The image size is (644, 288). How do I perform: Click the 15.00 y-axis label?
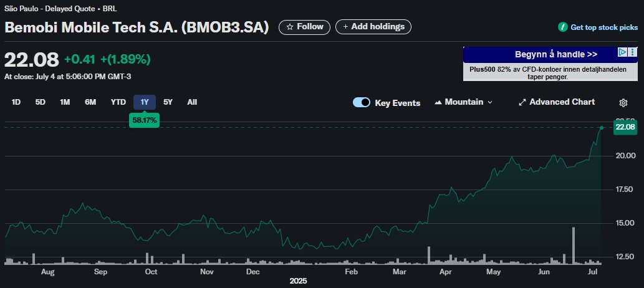tap(625, 223)
